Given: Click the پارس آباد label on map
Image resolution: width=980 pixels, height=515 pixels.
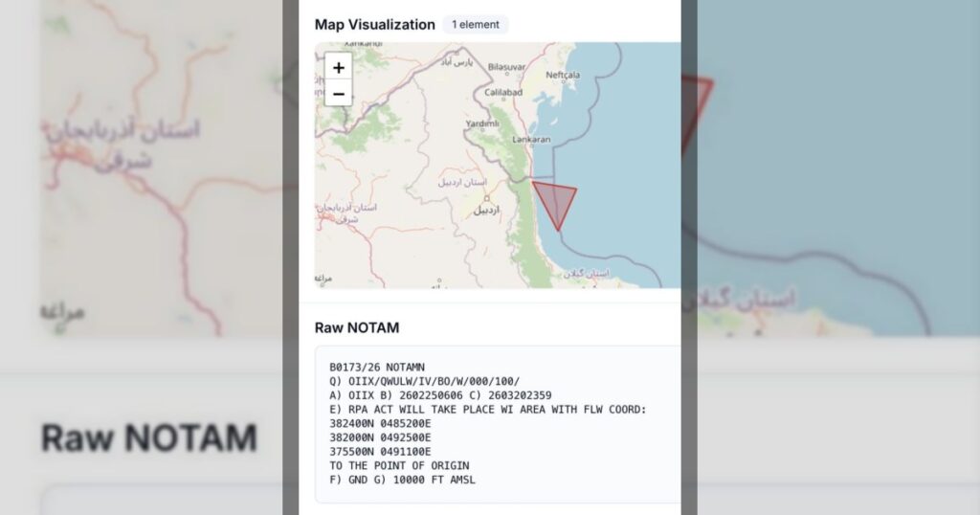Looking at the screenshot, I should pyautogui.click(x=457, y=61).
